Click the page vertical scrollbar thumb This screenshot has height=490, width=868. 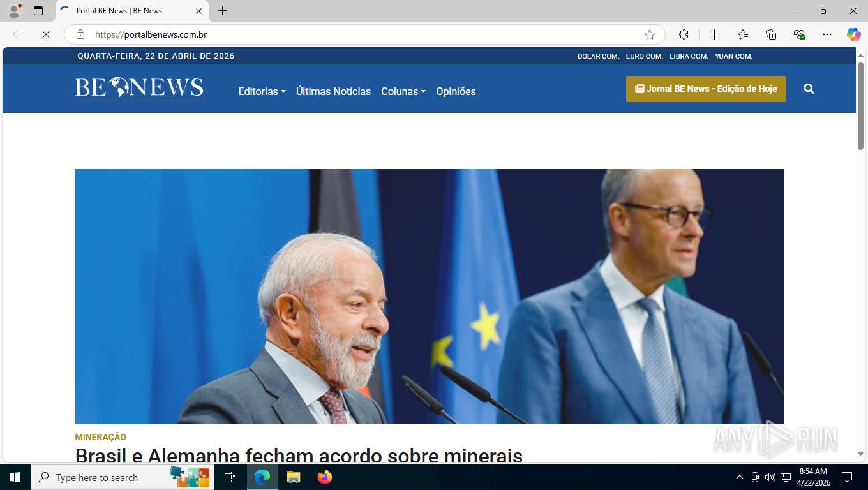(860, 106)
